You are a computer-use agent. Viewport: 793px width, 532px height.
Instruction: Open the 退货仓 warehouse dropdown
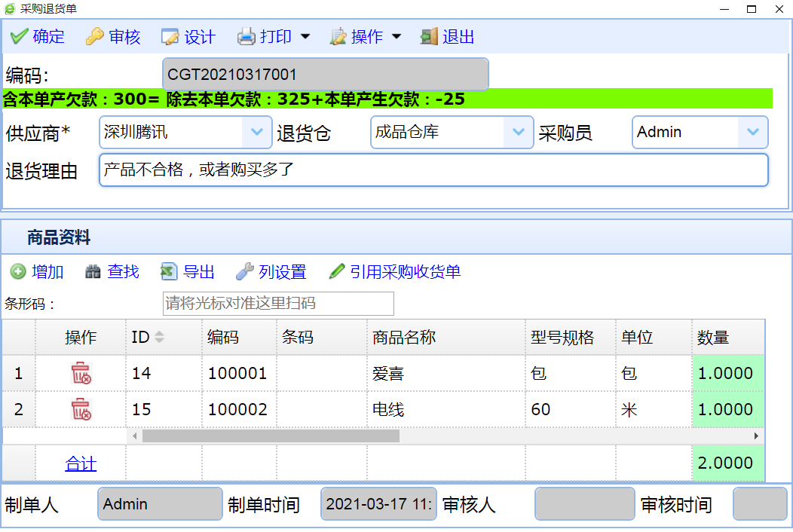click(x=518, y=133)
